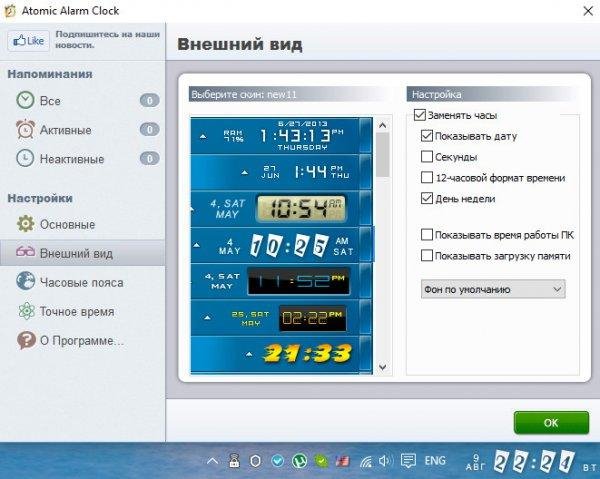
Task: Click the Активные counter badge
Action: pos(150,130)
